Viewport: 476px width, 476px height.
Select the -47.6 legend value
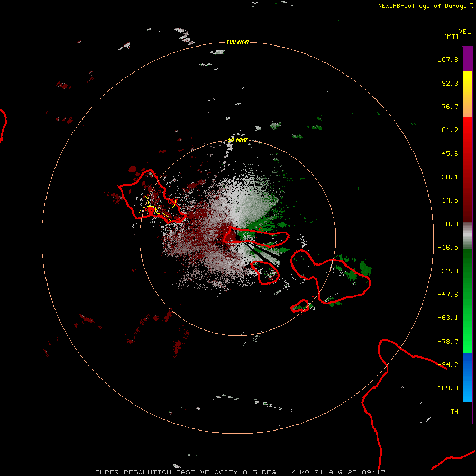tap(448, 295)
